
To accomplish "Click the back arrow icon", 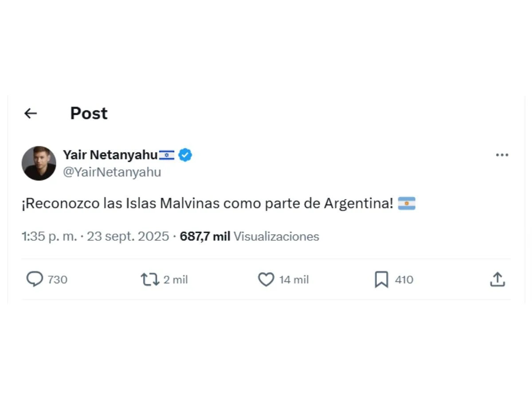I will (x=31, y=113).
